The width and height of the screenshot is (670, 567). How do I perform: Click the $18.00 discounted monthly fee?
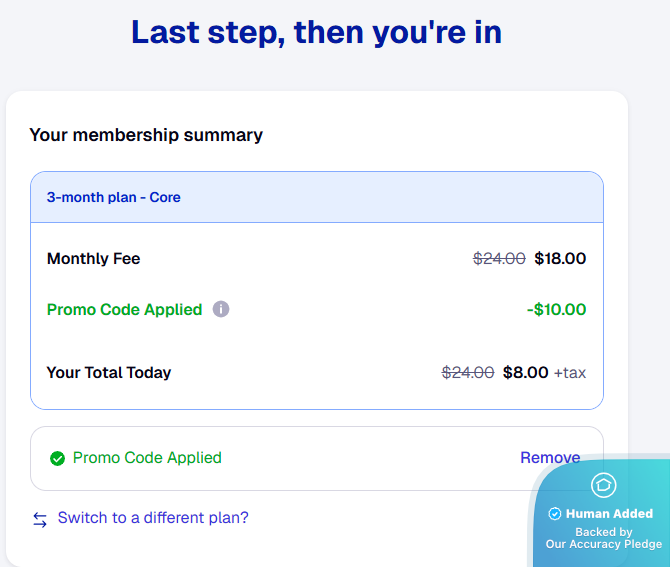tap(560, 259)
